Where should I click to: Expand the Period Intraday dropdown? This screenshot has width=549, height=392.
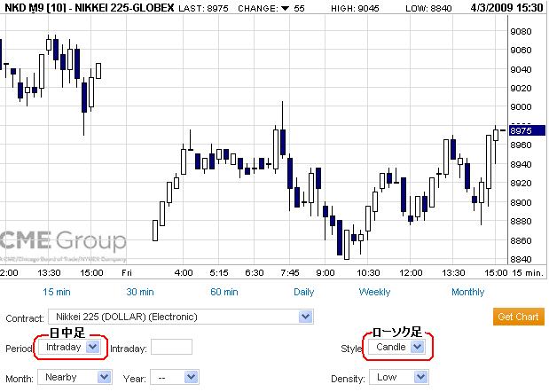(x=92, y=347)
